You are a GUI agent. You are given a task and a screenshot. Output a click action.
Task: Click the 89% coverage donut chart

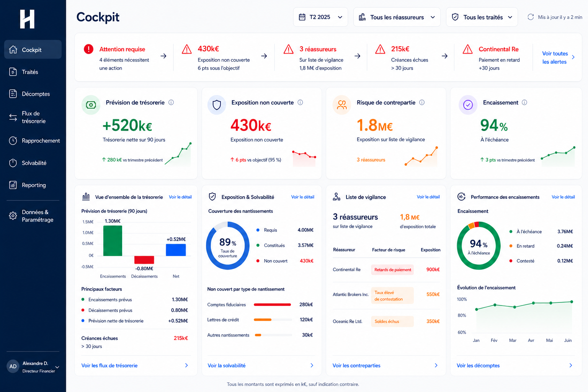click(228, 246)
